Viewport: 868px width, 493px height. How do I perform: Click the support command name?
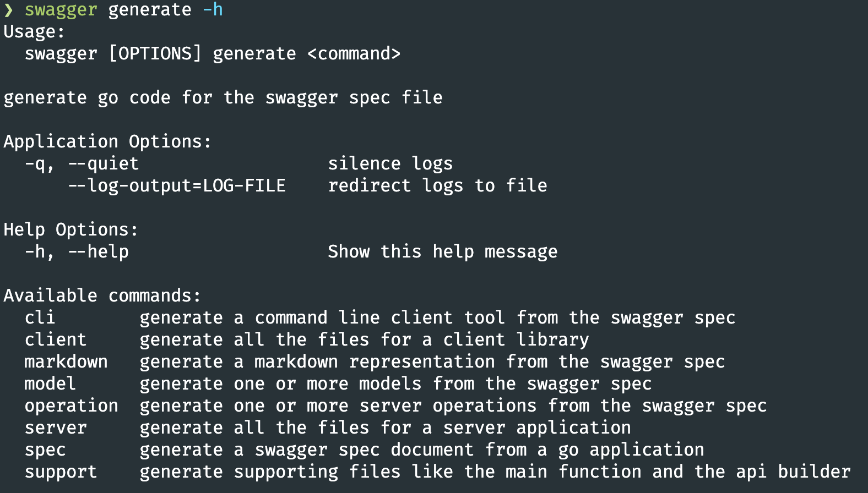point(61,473)
